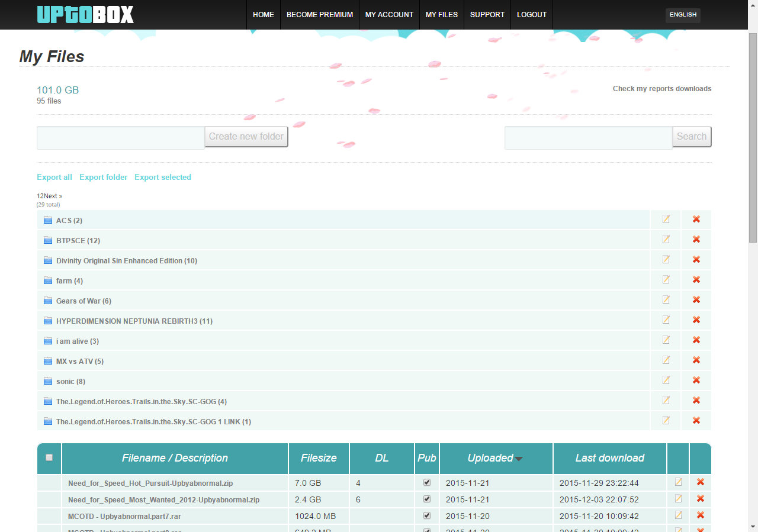Click the Export all link
Image resolution: width=758 pixels, height=532 pixels.
tap(54, 177)
